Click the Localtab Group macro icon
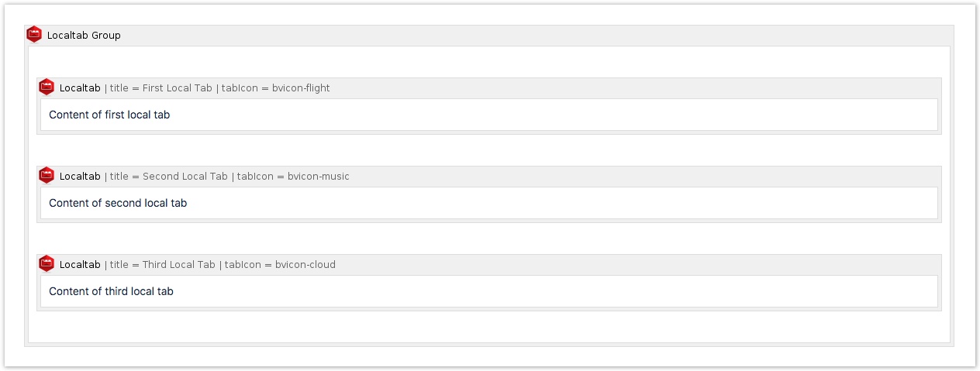Image resolution: width=980 pixels, height=371 pixels. click(34, 34)
